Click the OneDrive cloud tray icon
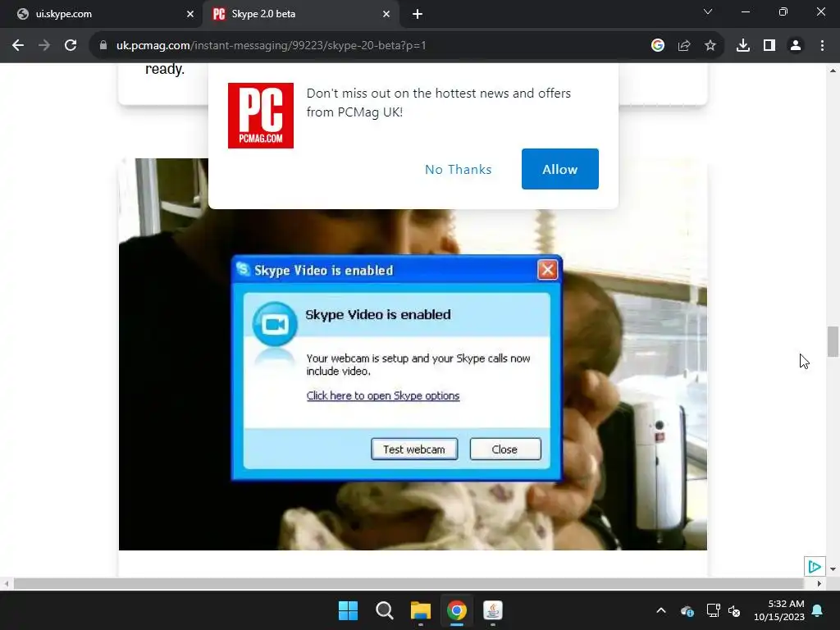Image resolution: width=840 pixels, height=630 pixels. pos(687,610)
